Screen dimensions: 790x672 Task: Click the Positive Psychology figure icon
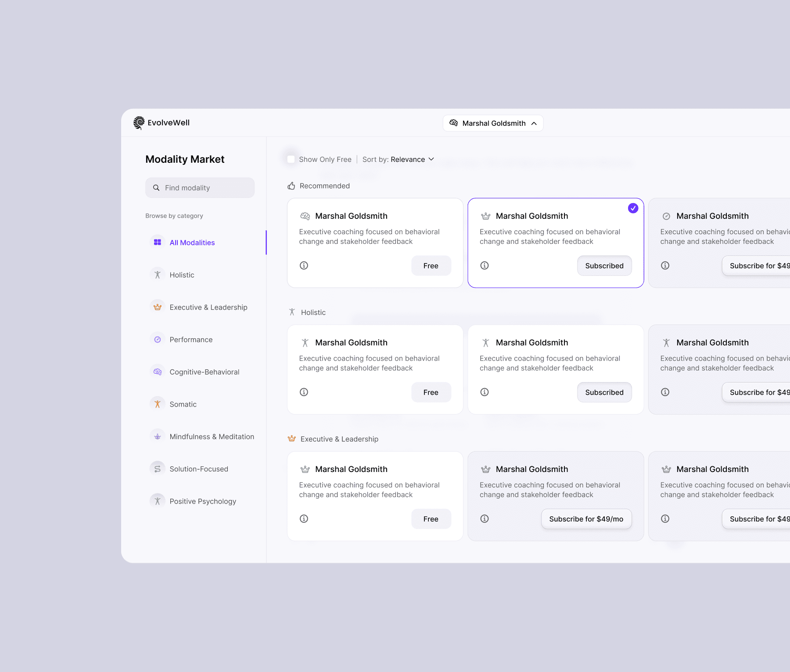[x=158, y=501]
